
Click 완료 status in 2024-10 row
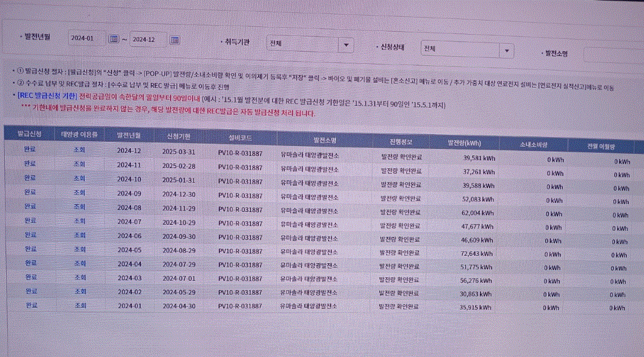(30, 178)
